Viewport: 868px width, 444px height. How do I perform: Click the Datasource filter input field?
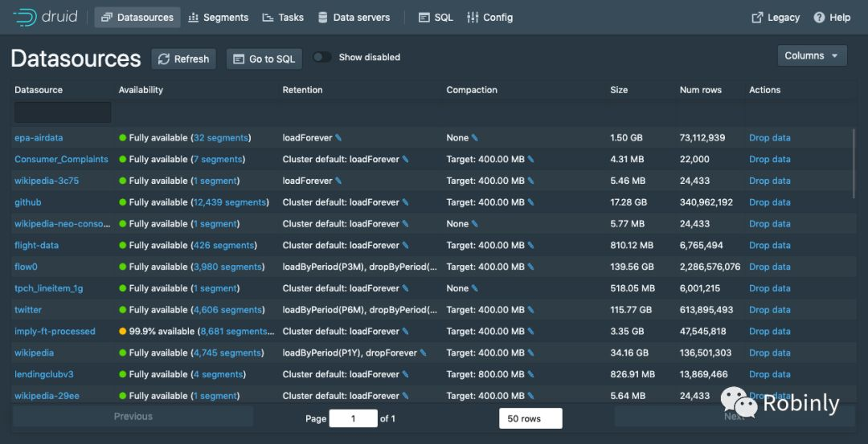(63, 112)
